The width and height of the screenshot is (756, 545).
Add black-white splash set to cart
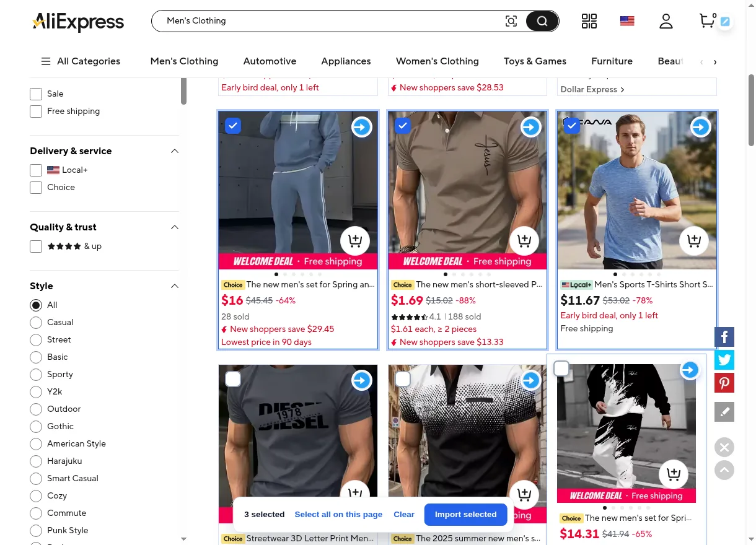point(674,474)
